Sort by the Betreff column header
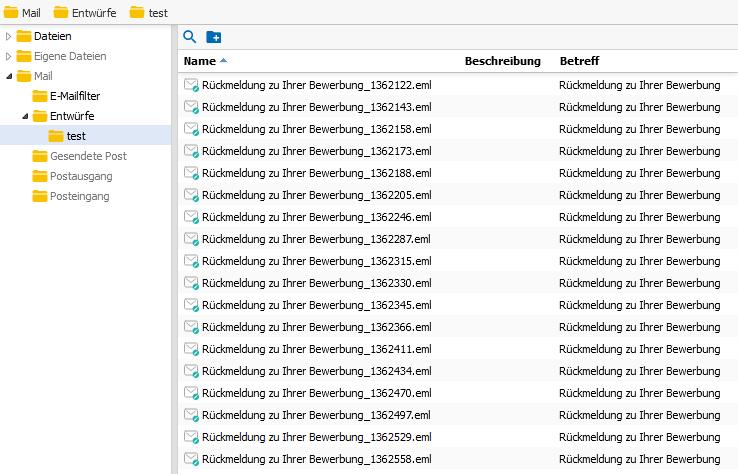 [579, 61]
